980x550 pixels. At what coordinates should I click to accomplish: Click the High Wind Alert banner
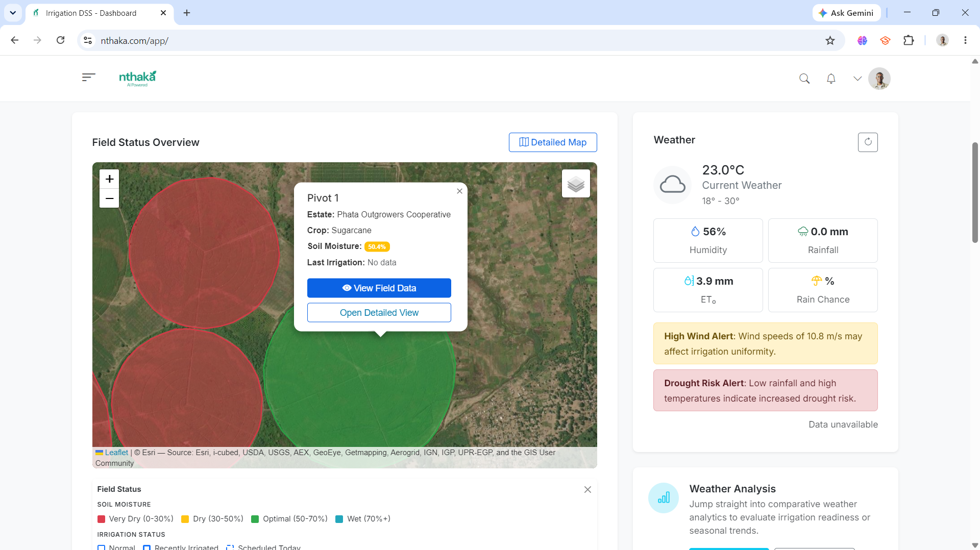click(x=766, y=343)
